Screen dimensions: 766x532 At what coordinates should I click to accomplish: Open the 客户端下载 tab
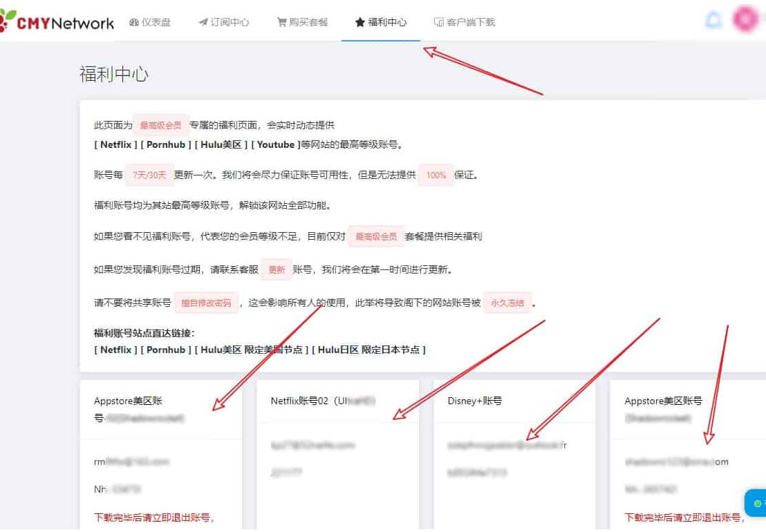coord(465,22)
